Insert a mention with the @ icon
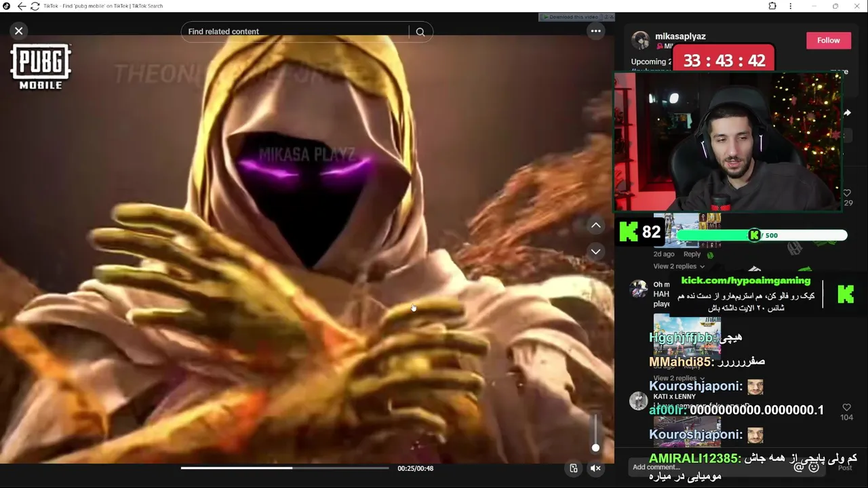The height and width of the screenshot is (488, 868). point(799,467)
